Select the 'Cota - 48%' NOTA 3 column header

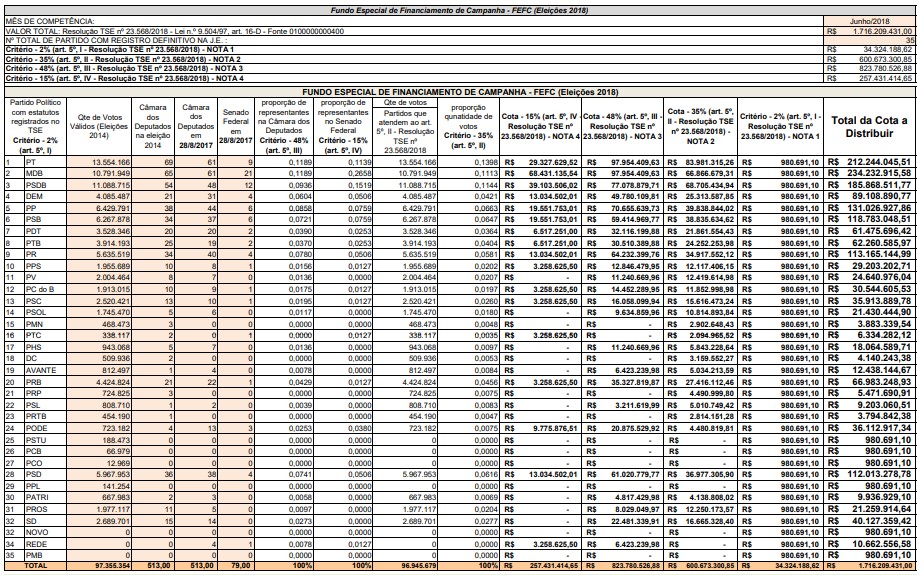click(623, 126)
